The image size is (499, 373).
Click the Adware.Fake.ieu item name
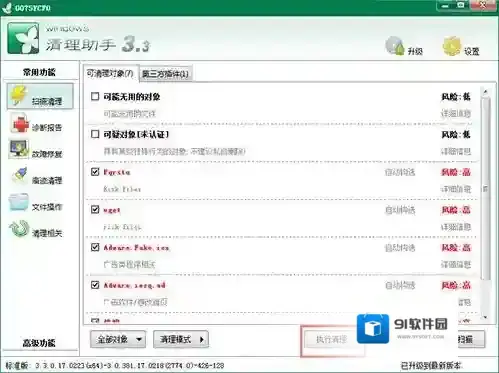[x=136, y=248]
